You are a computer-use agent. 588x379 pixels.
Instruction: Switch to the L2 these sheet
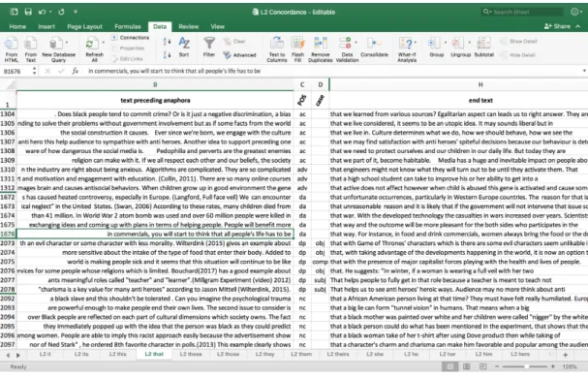click(x=191, y=354)
